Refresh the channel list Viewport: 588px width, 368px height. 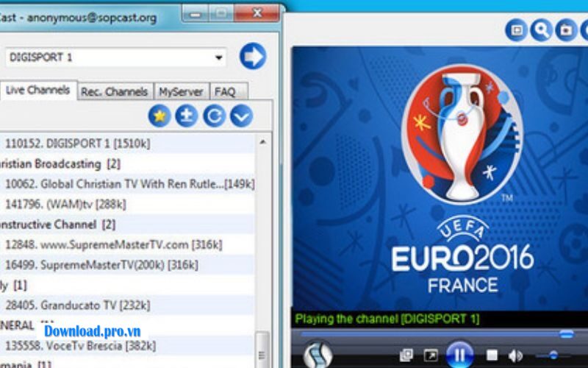pos(214,116)
